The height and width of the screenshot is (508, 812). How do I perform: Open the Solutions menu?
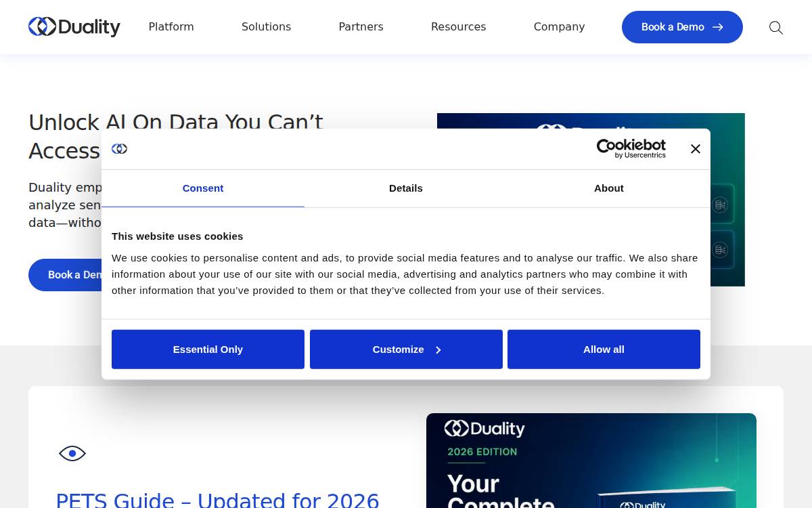click(x=266, y=27)
